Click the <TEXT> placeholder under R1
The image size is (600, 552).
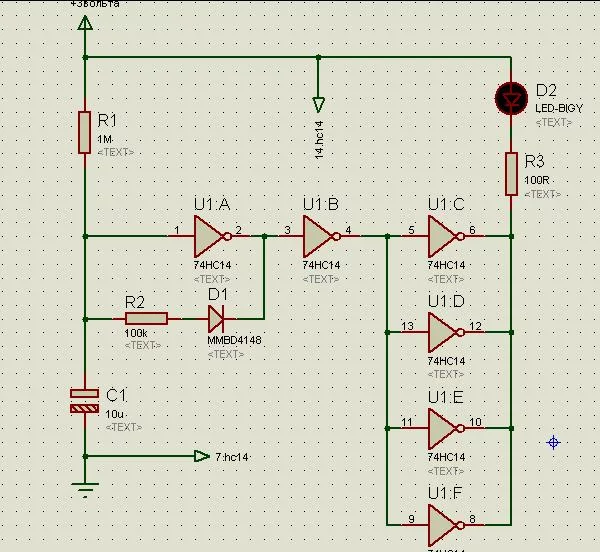[116, 152]
